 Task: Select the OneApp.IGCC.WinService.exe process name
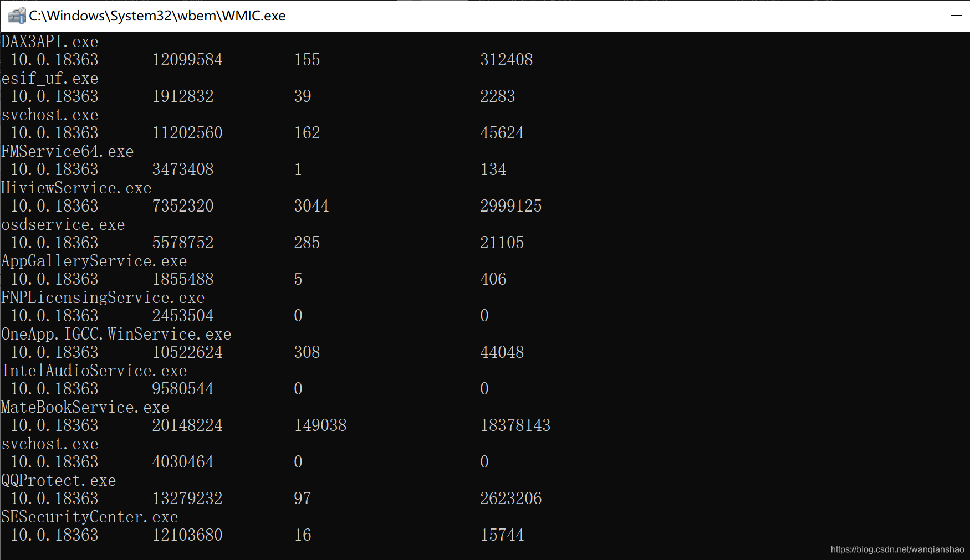[x=116, y=334]
